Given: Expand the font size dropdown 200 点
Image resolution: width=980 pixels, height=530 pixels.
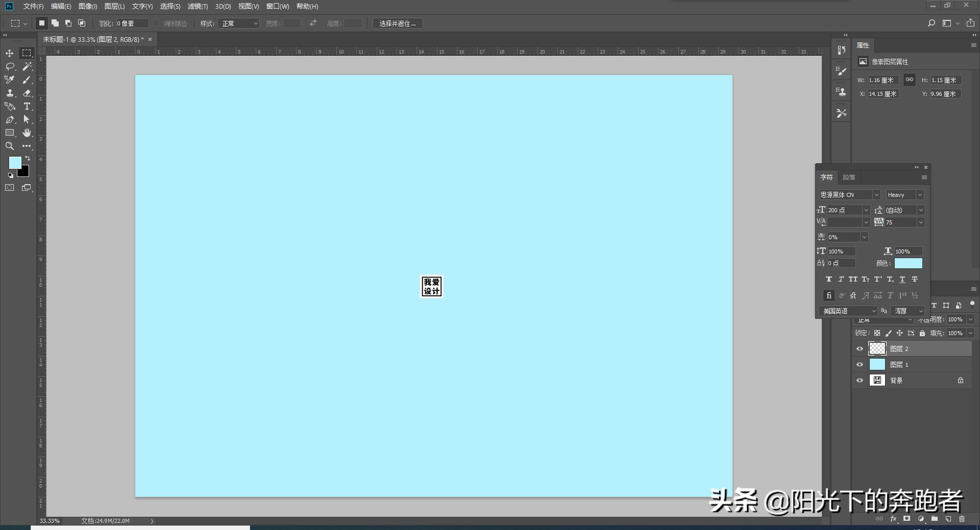Looking at the screenshot, I should click(866, 210).
